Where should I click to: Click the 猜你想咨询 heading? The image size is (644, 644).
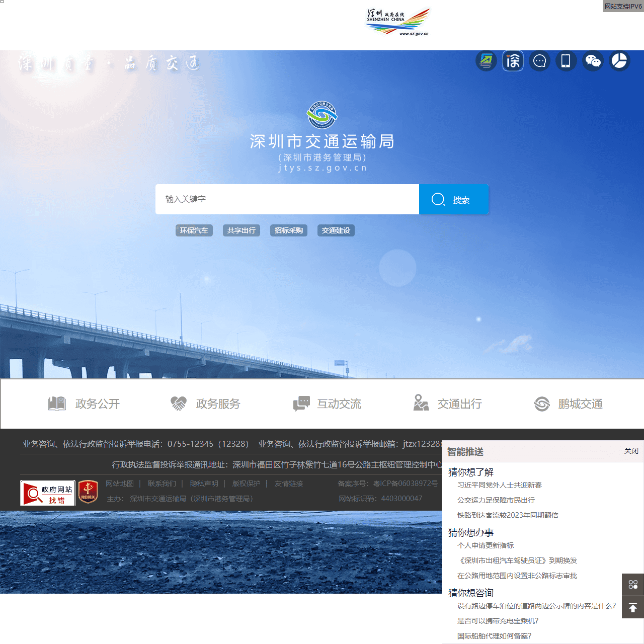471,593
